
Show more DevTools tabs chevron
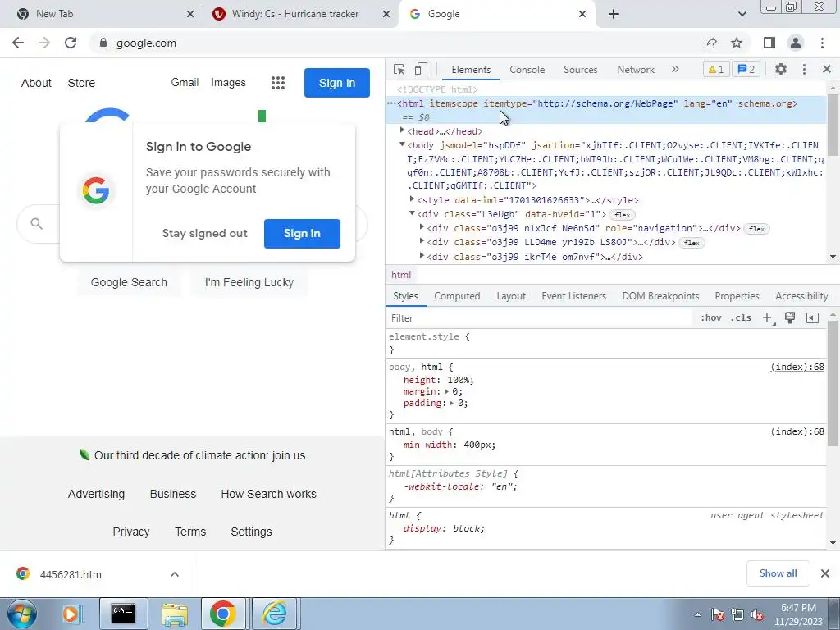[x=675, y=69]
